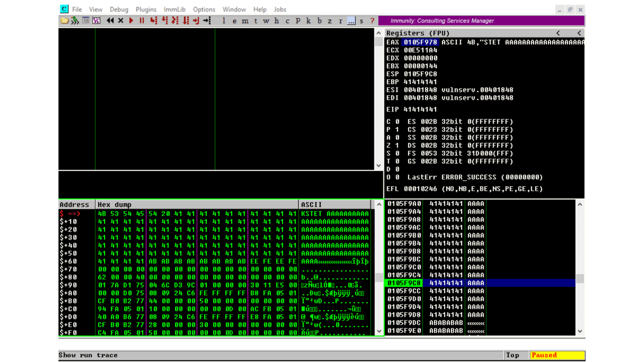Click the Hex dump column header
This screenshot has width=644, height=362.
[x=197, y=204]
